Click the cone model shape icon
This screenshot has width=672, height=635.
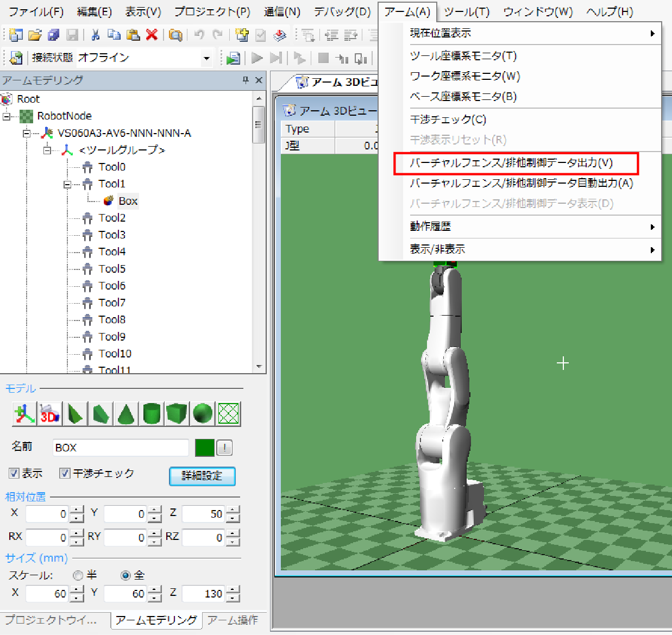point(126,414)
